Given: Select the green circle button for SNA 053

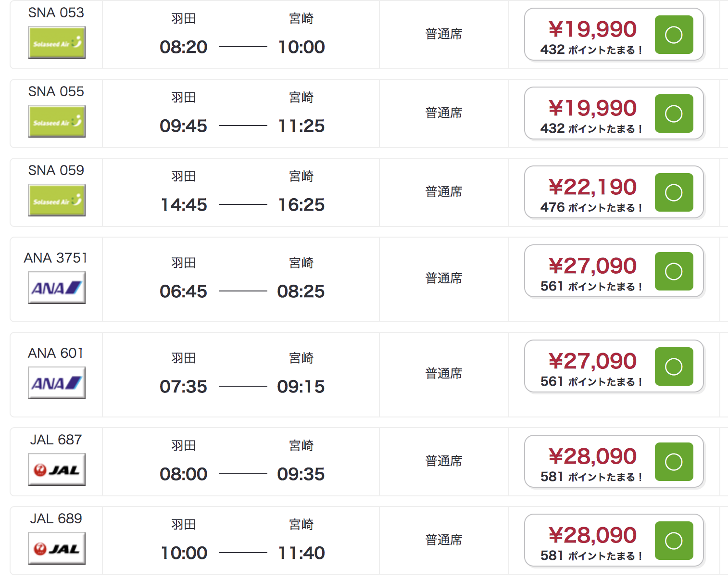Looking at the screenshot, I should pos(674,35).
